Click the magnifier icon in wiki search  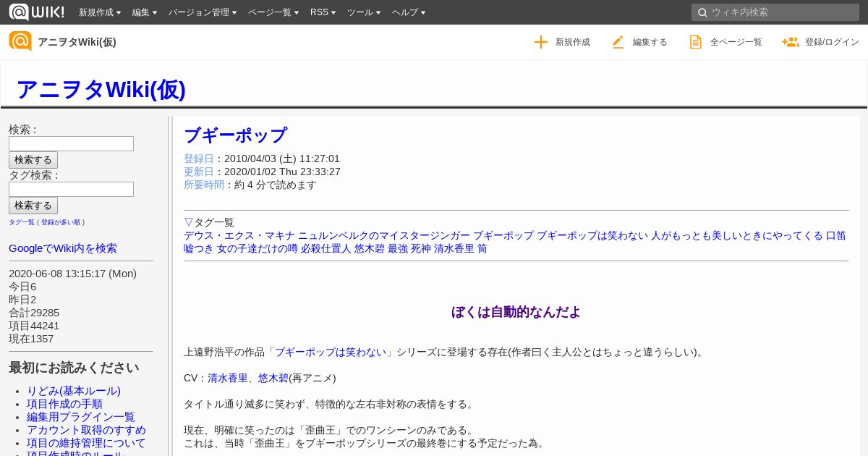point(702,12)
